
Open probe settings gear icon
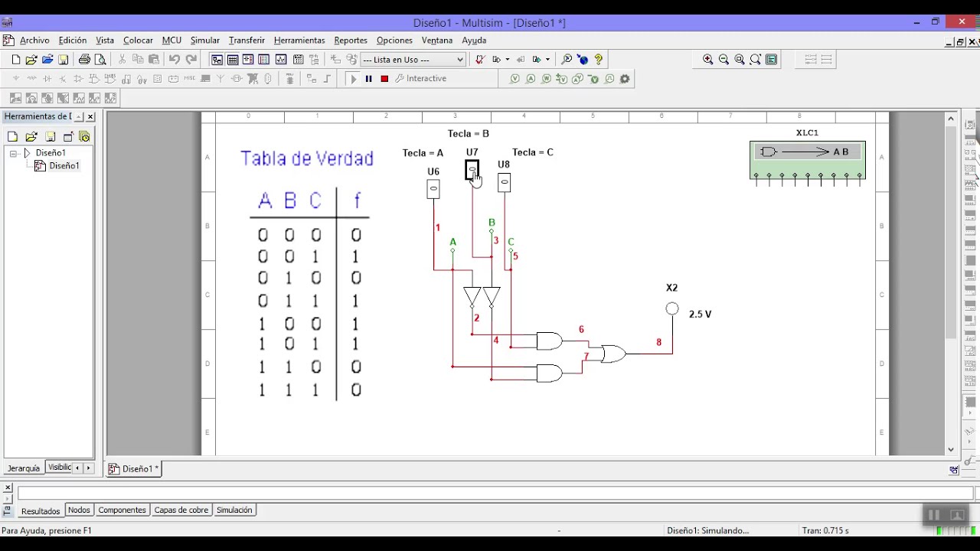[x=625, y=79]
